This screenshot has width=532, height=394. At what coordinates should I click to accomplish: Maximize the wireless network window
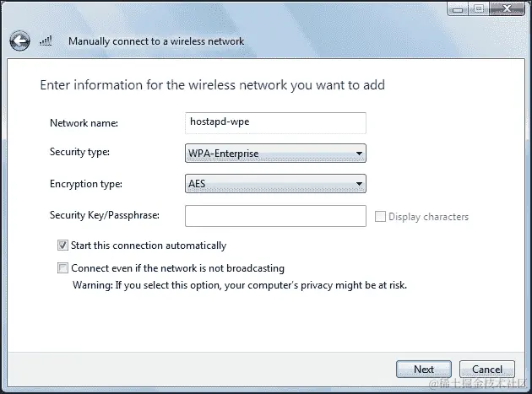click(479, 8)
